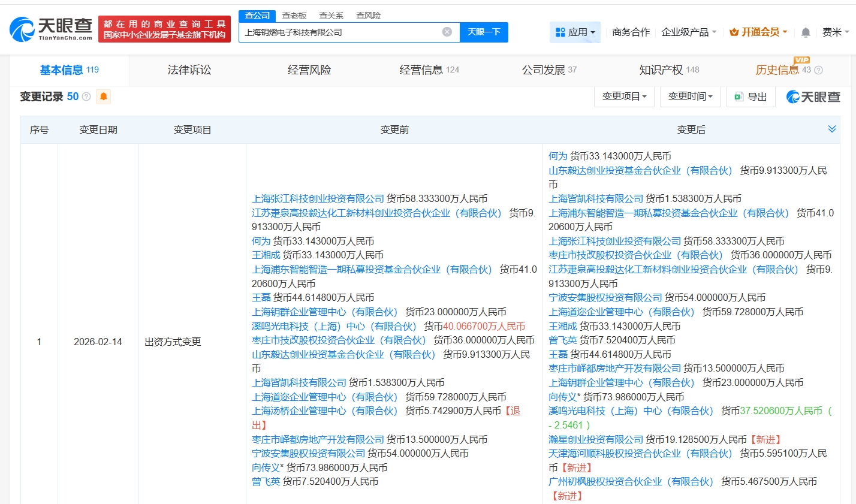Screen dimensions: 856x504
Task: Click into the company search input field
Action: coord(339,32)
